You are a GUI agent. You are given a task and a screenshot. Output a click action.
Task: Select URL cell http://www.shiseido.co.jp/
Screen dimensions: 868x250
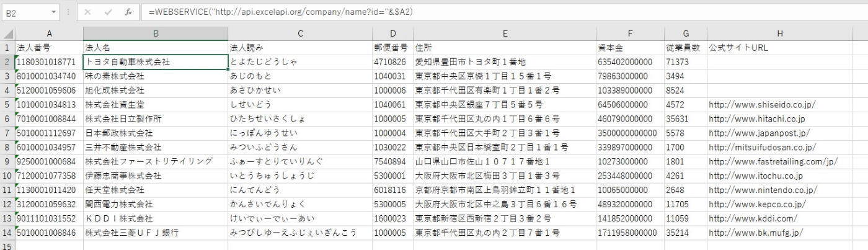point(780,104)
